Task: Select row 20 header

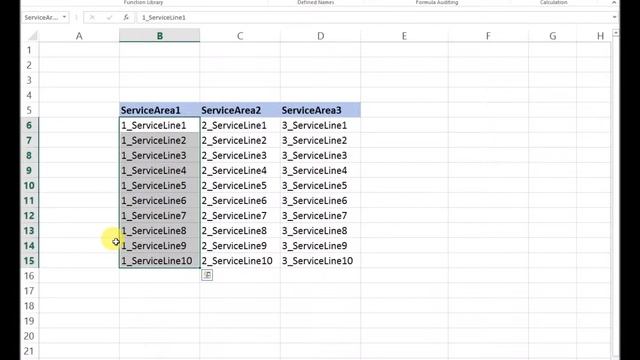Action: [x=29, y=336]
